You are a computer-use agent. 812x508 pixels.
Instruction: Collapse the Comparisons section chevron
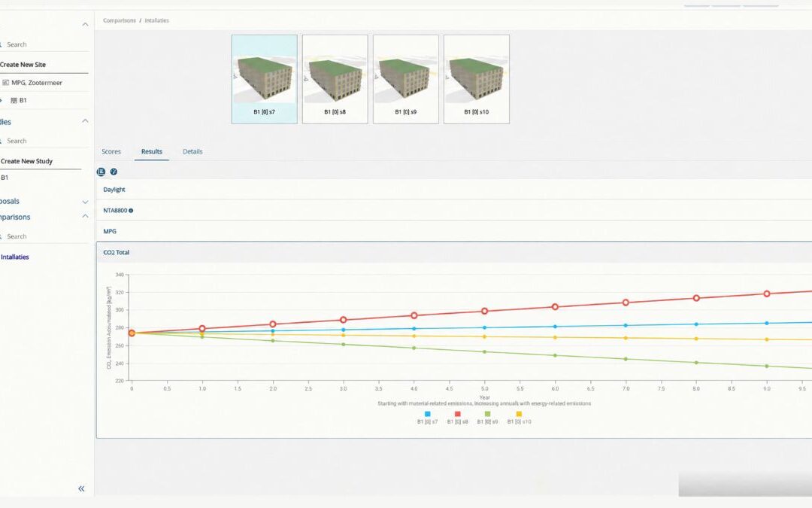point(85,216)
